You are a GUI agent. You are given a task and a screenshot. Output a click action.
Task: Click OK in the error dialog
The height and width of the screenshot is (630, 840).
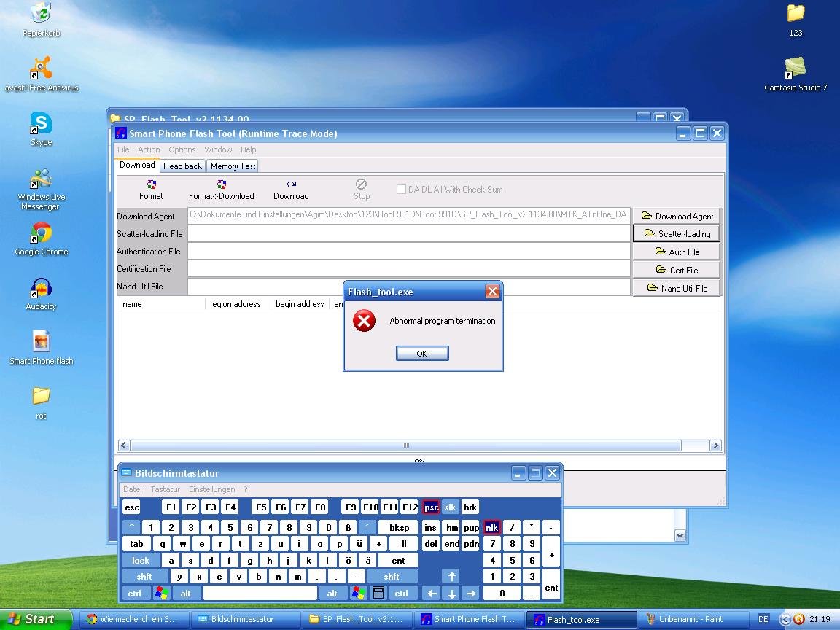point(422,354)
